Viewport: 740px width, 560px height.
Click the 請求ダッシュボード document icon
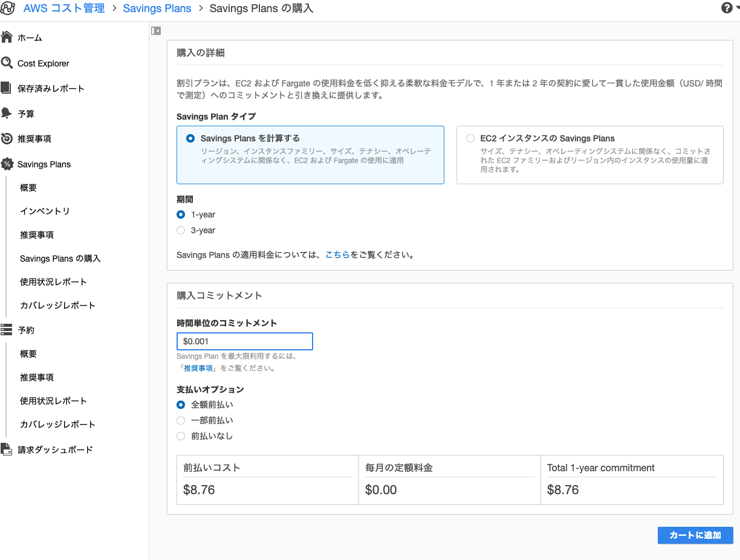(x=7, y=449)
